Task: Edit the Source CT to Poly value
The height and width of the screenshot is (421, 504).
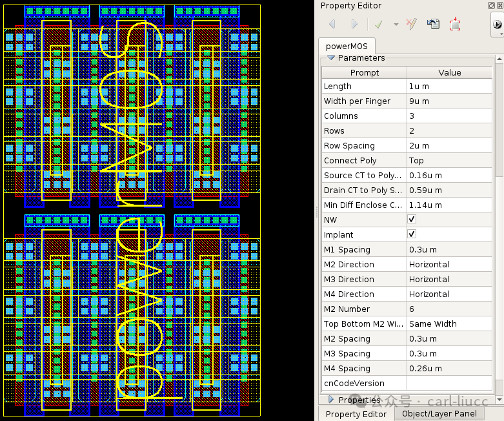Action: [x=449, y=175]
